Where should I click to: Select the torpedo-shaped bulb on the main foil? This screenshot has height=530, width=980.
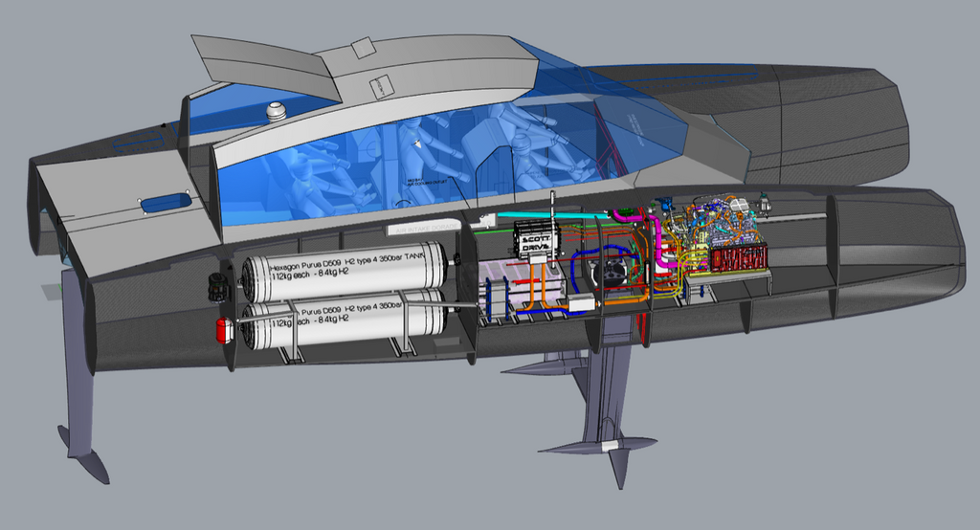pyautogui.click(x=599, y=446)
